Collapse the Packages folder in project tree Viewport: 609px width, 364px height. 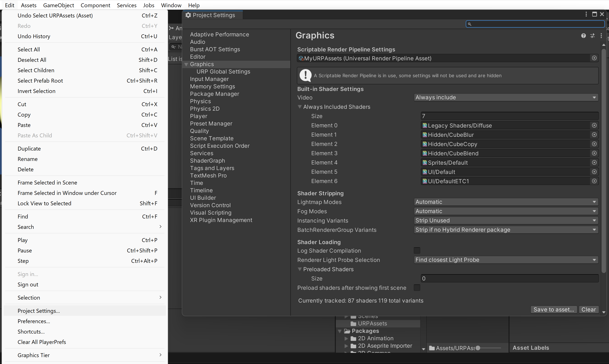click(x=340, y=331)
